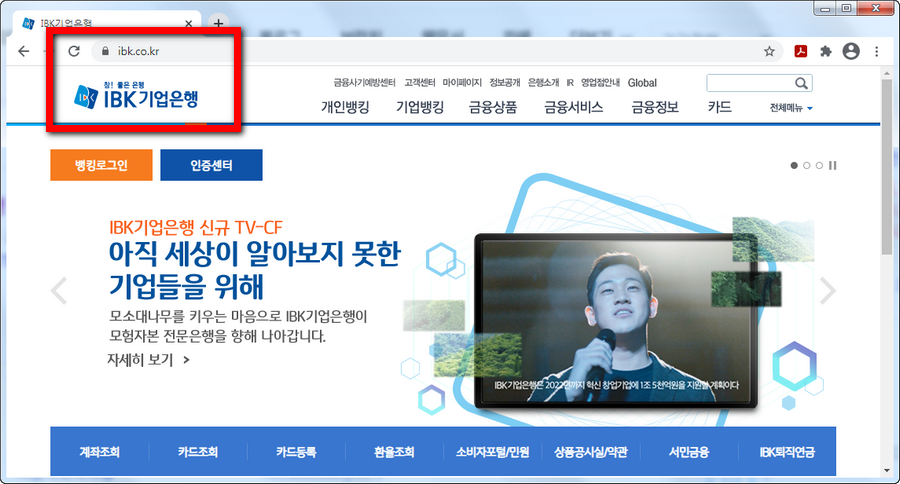This screenshot has height=484, width=900.
Task: Select the third carousel dot
Action: (x=819, y=165)
